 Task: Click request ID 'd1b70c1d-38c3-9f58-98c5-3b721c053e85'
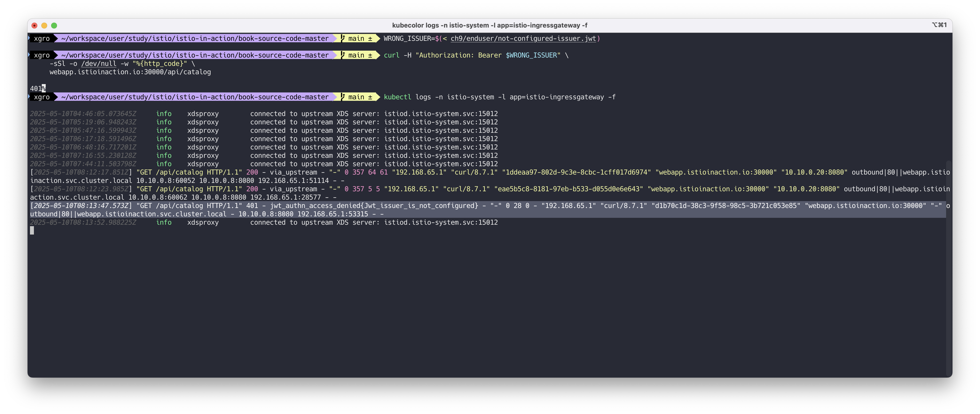[x=725, y=206]
